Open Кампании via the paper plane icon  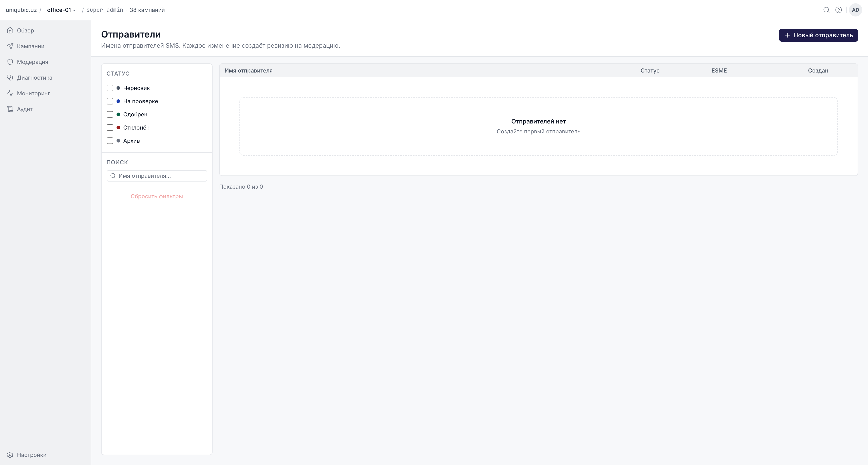coord(10,46)
